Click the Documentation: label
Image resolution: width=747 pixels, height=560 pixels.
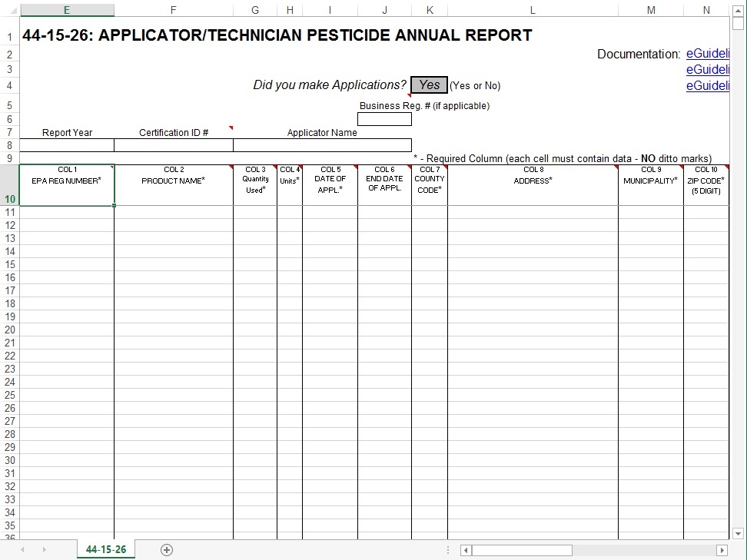pos(639,55)
